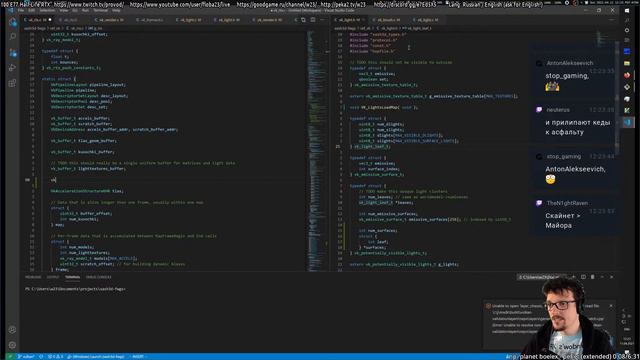Image resolution: width=640 pixels, height=360 pixels.
Task: Split the terminal panel
Action: click(x=583, y=277)
